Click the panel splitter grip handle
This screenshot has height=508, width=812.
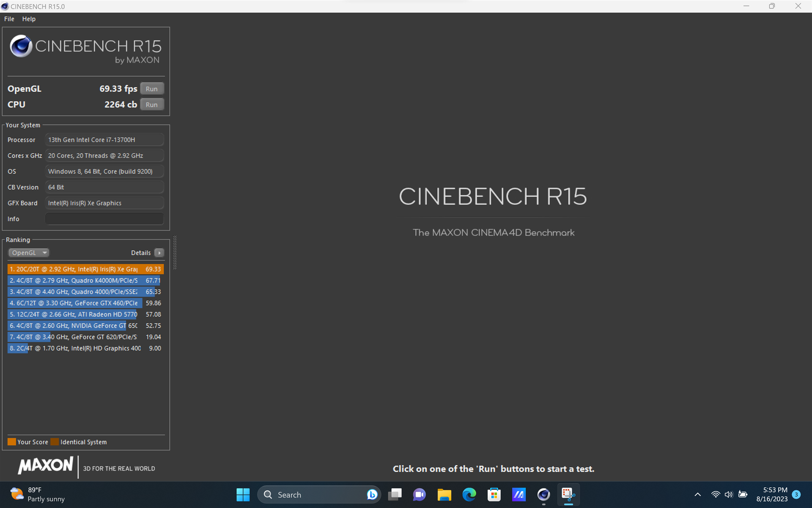tap(175, 252)
